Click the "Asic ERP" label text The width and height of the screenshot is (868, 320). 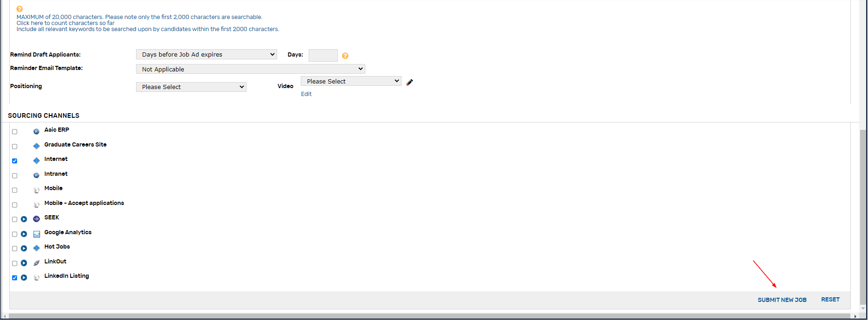pos(57,130)
